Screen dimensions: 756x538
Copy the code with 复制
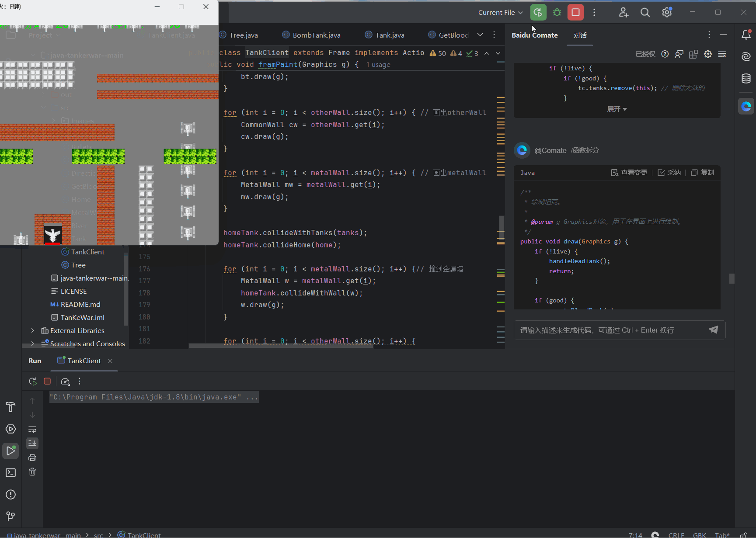703,173
